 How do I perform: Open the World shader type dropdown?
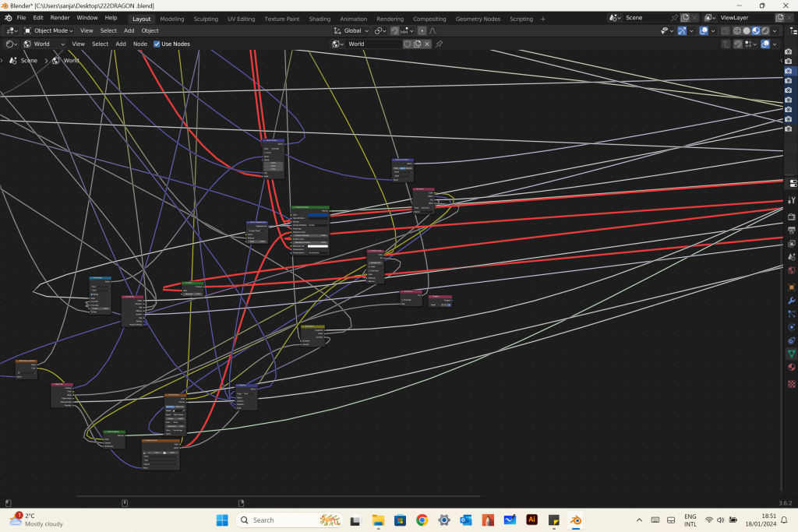coord(44,44)
